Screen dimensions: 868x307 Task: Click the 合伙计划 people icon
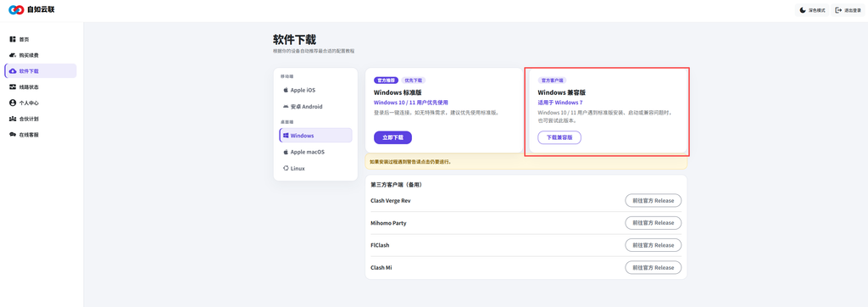[13, 119]
